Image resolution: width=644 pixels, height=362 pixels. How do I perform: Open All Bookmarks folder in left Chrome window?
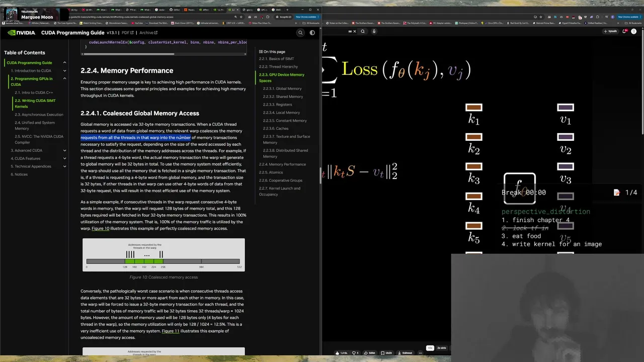310,23
